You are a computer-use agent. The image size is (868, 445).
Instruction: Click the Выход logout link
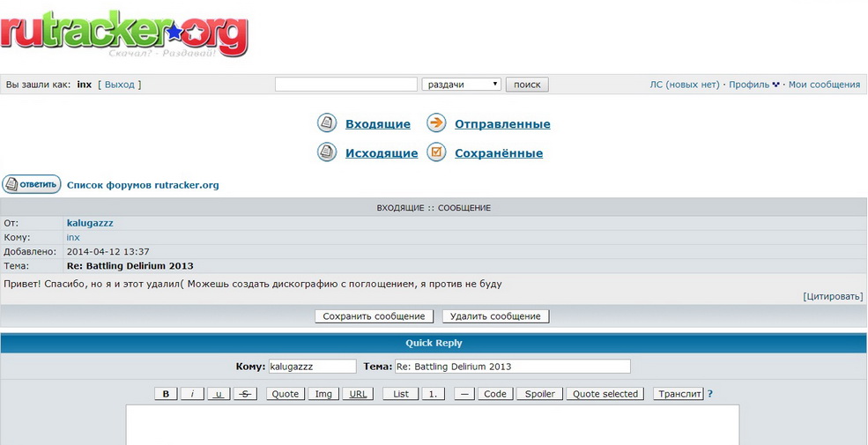tap(120, 85)
